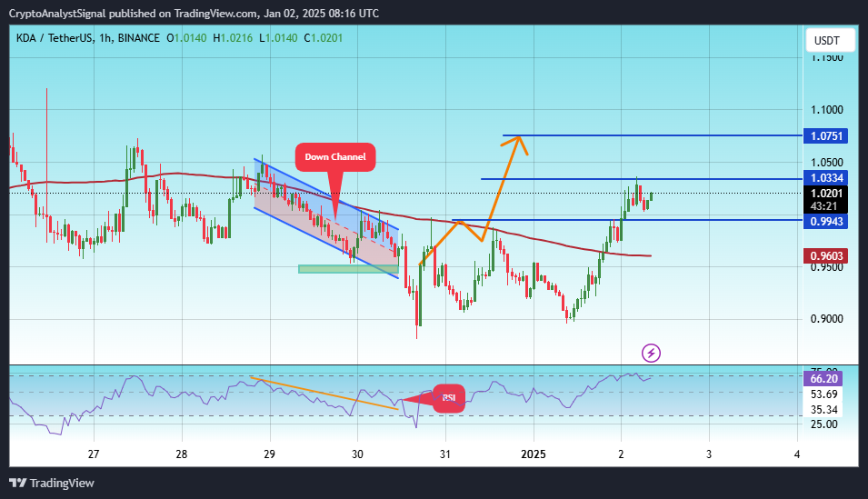
Task: Click the 1.0751 blue price label
Action: [826, 135]
